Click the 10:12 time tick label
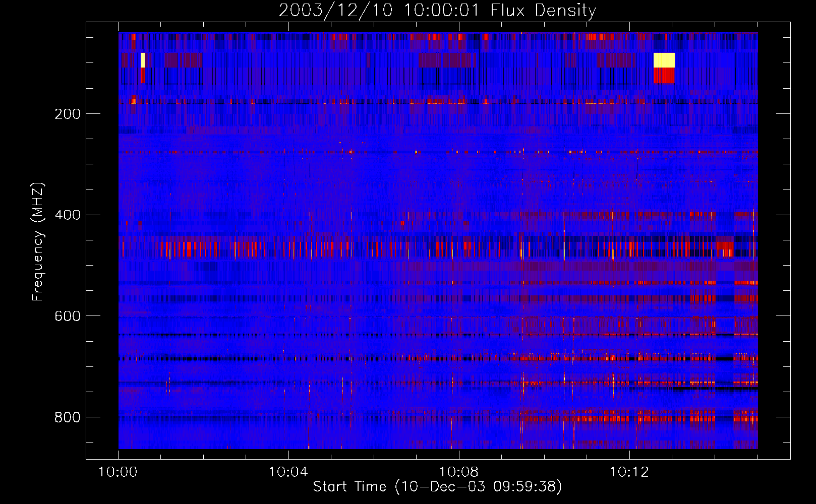Screen dimensions: 816x504 (x=629, y=472)
